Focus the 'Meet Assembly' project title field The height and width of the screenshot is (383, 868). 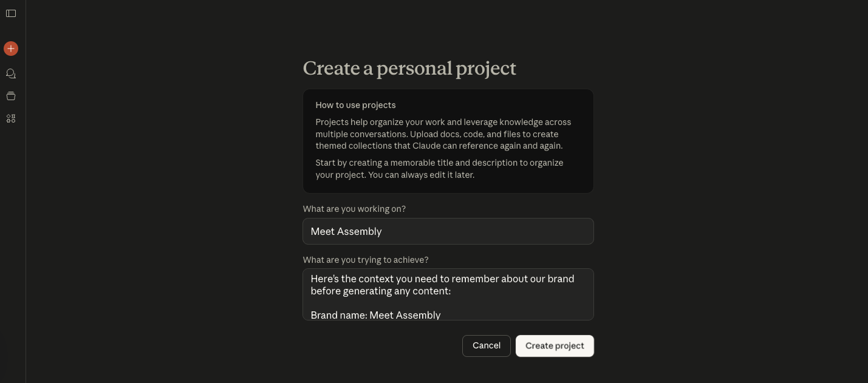pos(448,231)
